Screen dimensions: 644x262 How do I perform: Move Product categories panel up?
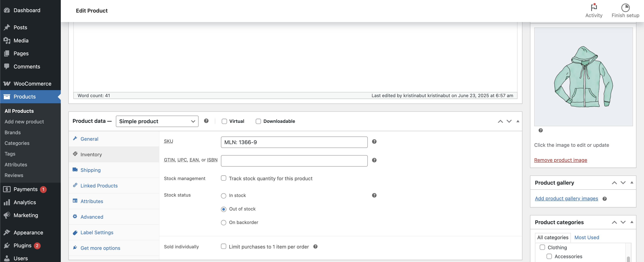614,222
